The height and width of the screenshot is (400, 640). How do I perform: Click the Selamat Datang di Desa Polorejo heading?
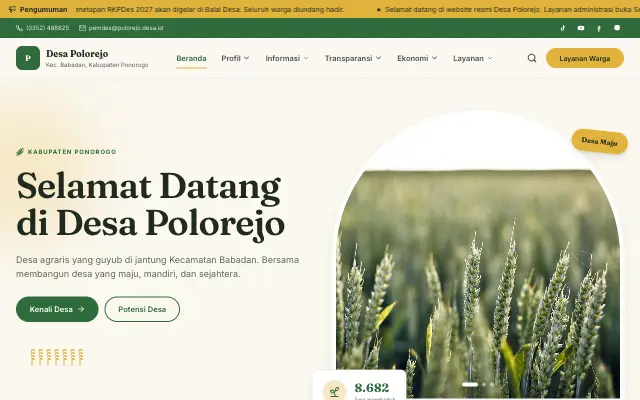coord(151,205)
